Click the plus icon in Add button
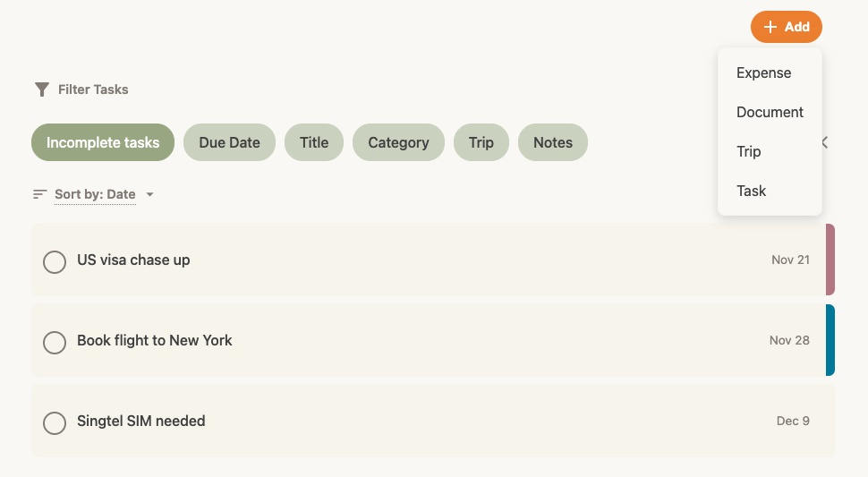Image resolution: width=868 pixels, height=477 pixels. click(x=770, y=27)
